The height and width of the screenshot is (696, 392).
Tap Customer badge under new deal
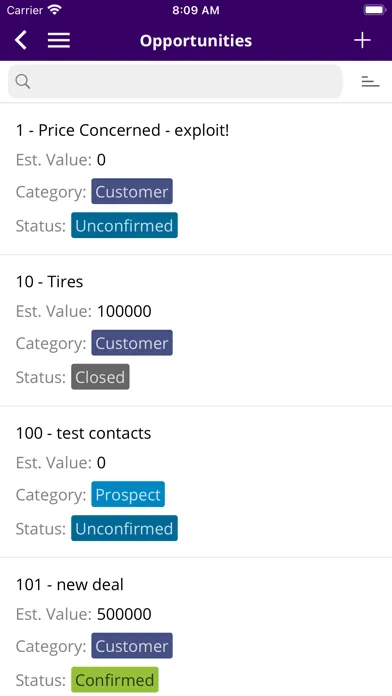(132, 646)
